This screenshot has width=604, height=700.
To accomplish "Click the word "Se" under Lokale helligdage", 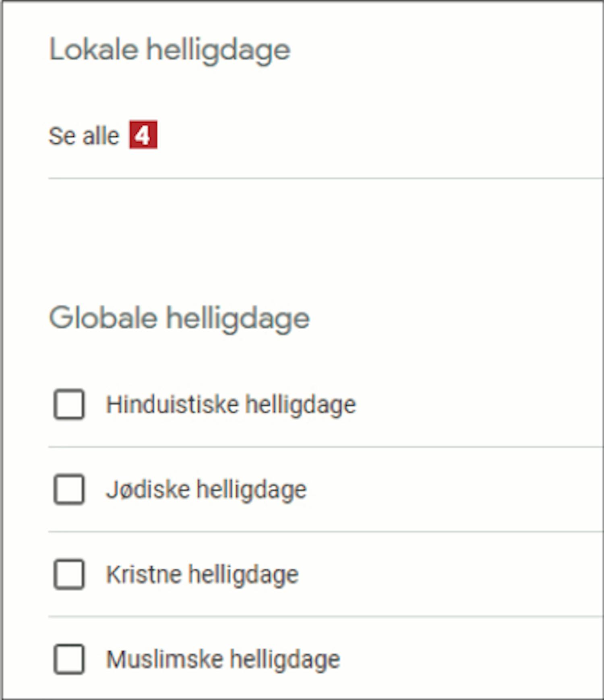I will tap(61, 136).
